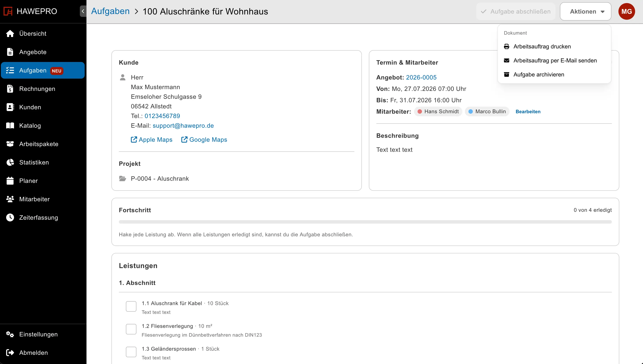
Task: Select Arbeitsauftrag drucken menu entry
Action: tap(554, 46)
